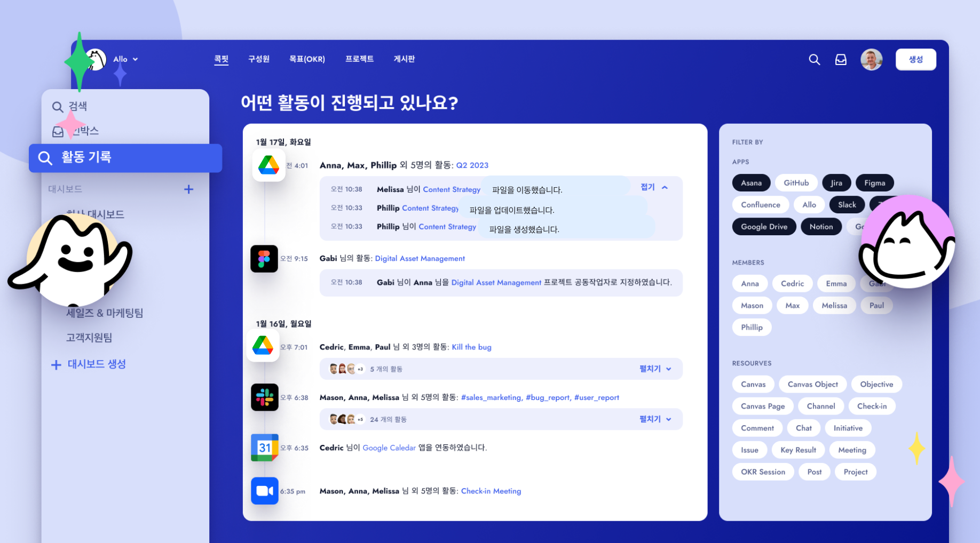Open the Allo workspace dropdown
Image resolution: width=980 pixels, height=543 pixels.
coord(126,59)
